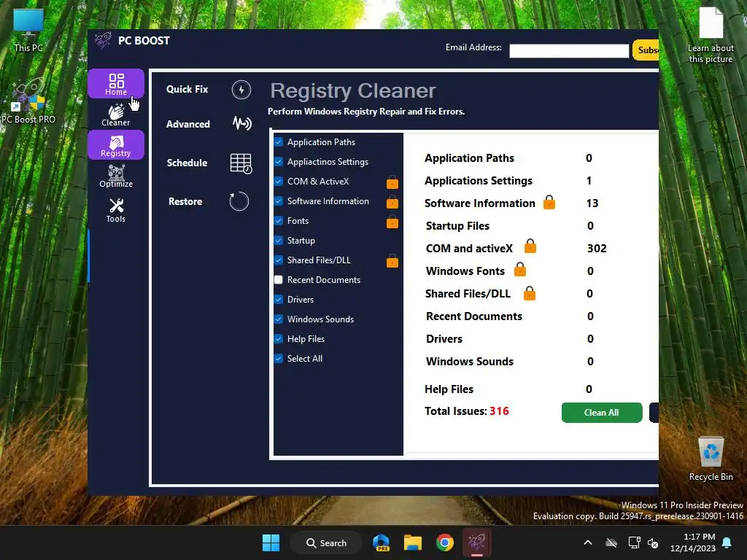Image resolution: width=747 pixels, height=560 pixels.
Task: Uncheck Appliactinos Settings checkbox
Action: (279, 161)
